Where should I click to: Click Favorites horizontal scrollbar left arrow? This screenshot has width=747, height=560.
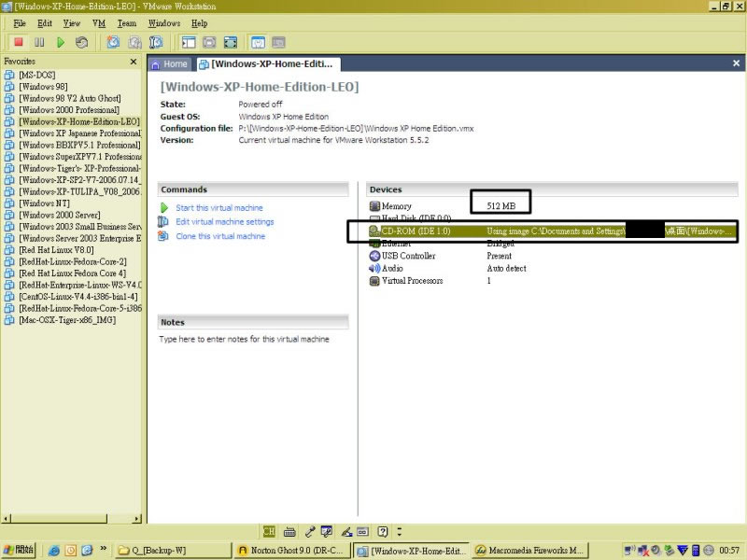(6, 519)
